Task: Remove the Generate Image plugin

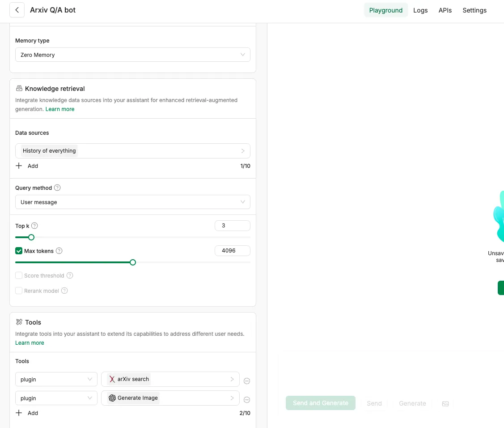Action: [x=247, y=400]
